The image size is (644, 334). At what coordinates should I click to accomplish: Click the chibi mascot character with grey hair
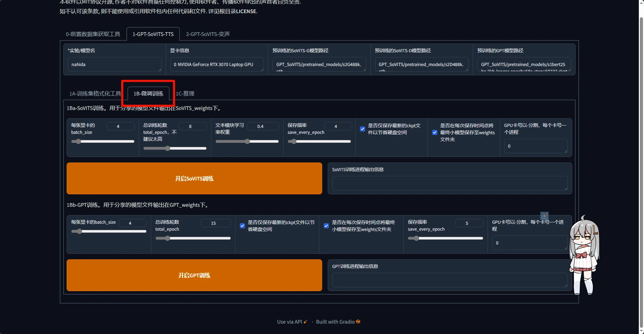584,255
